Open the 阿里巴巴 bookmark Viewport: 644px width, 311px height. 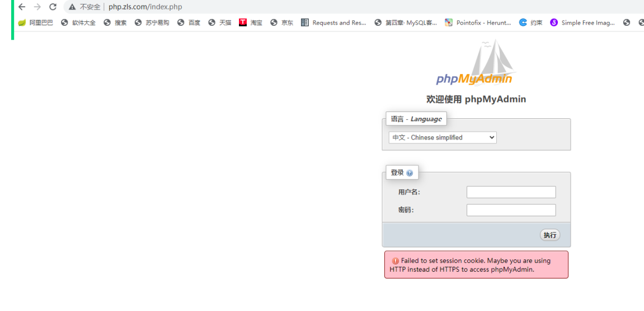pos(36,22)
